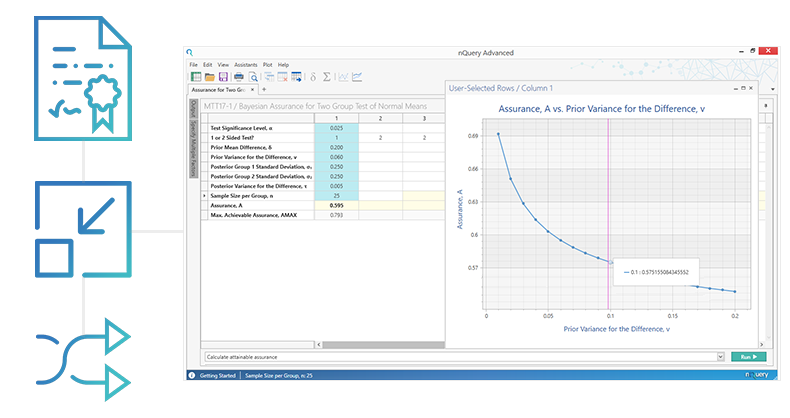The image size is (790, 418).
Task: Click the Print Preview magnifier icon
Action: tap(253, 77)
